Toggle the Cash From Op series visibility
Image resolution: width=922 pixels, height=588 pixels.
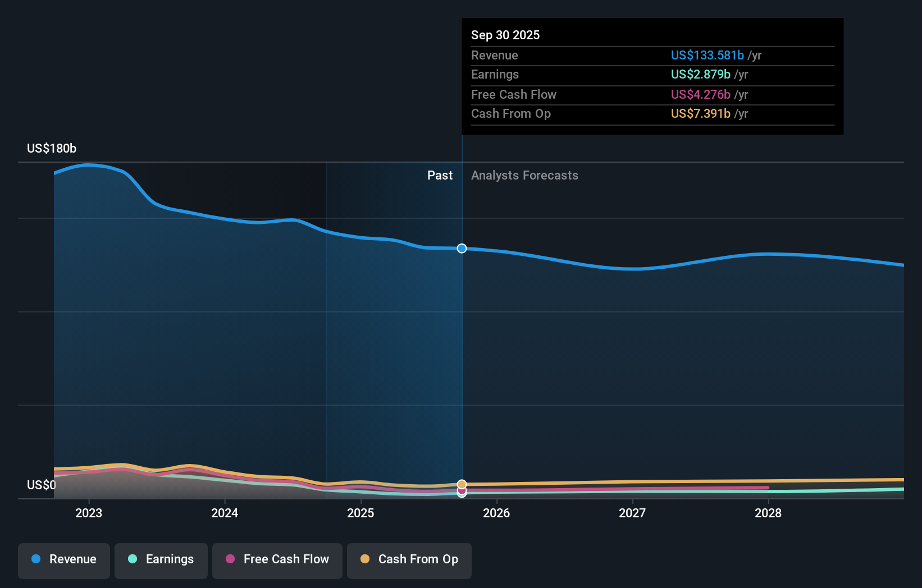coord(409,559)
